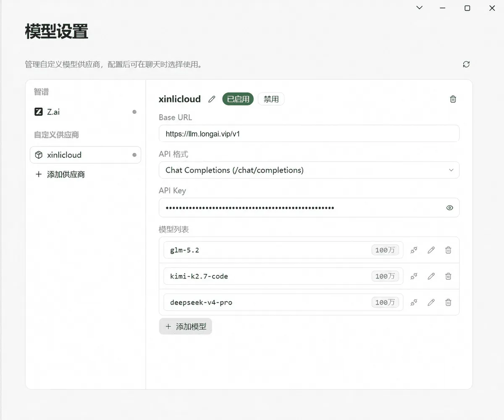Viewport: 504px width, 420px height.
Task: Click the API Key input field
Action: (309, 207)
